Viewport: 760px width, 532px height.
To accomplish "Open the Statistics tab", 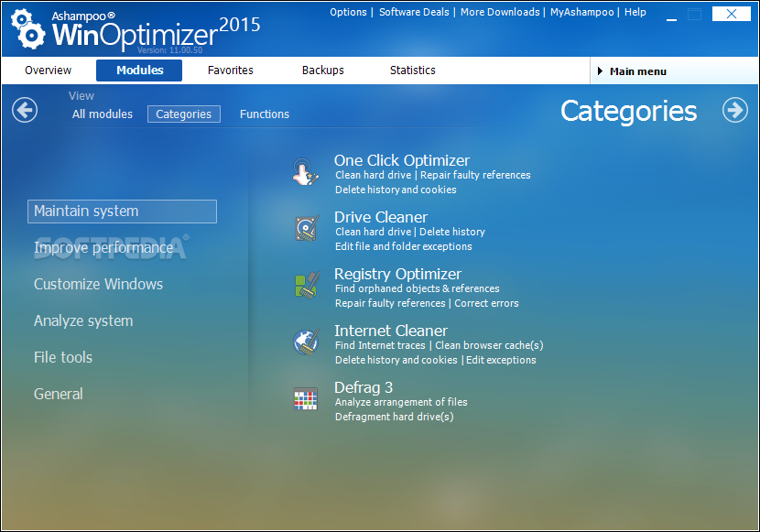I will pos(412,71).
